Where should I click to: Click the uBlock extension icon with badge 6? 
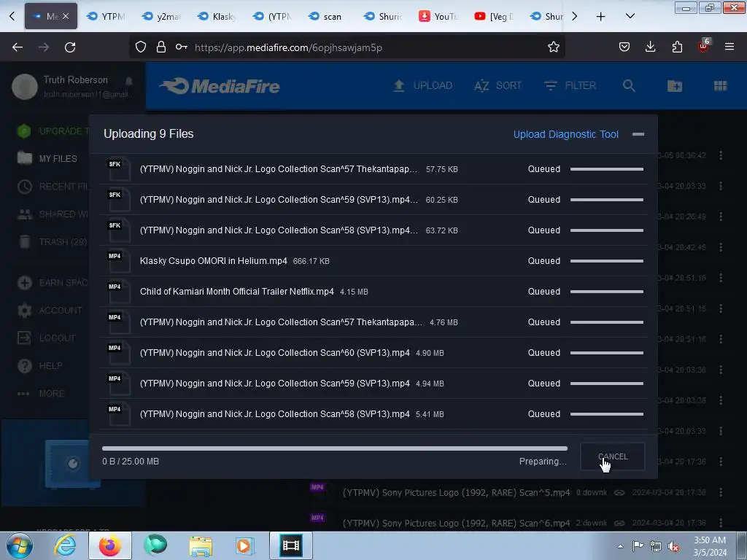pos(704,46)
